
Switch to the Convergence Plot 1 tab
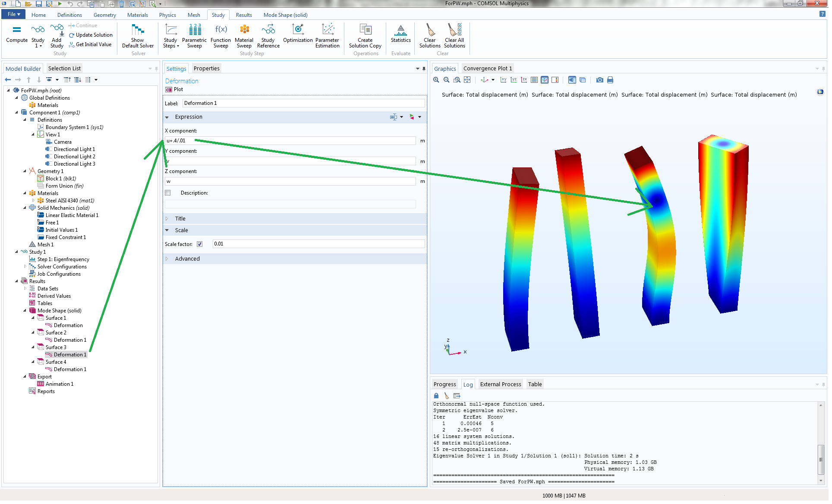pyautogui.click(x=487, y=69)
